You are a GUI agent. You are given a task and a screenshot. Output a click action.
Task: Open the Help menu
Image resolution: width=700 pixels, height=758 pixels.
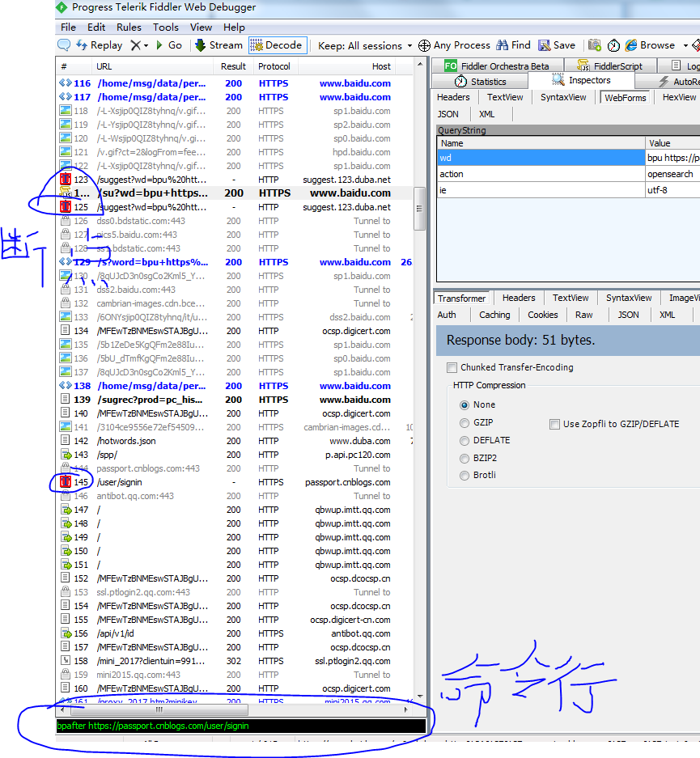(234, 28)
